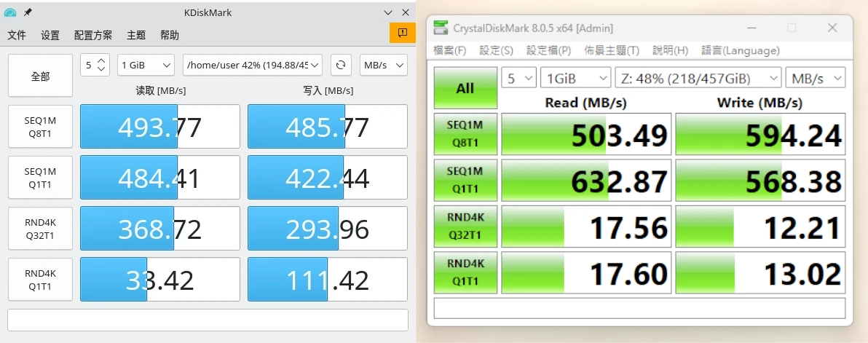This screenshot has width=868, height=343.
Task: Open the KDiskMark test size 1 GiB dropdown
Action: [146, 65]
